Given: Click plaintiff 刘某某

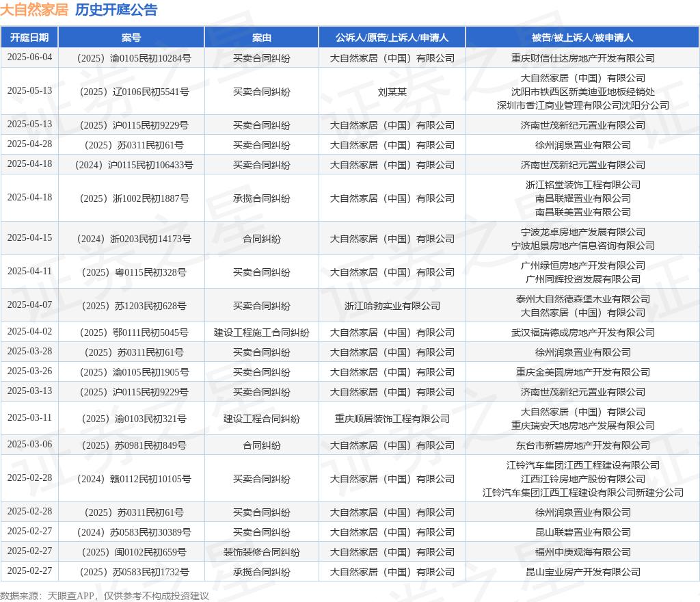Looking at the screenshot, I should pyautogui.click(x=392, y=92).
